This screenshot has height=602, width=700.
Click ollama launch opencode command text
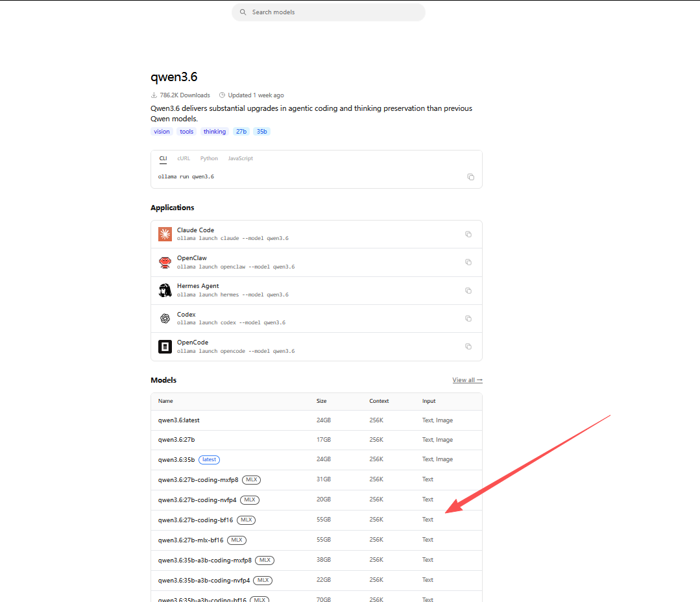click(235, 351)
